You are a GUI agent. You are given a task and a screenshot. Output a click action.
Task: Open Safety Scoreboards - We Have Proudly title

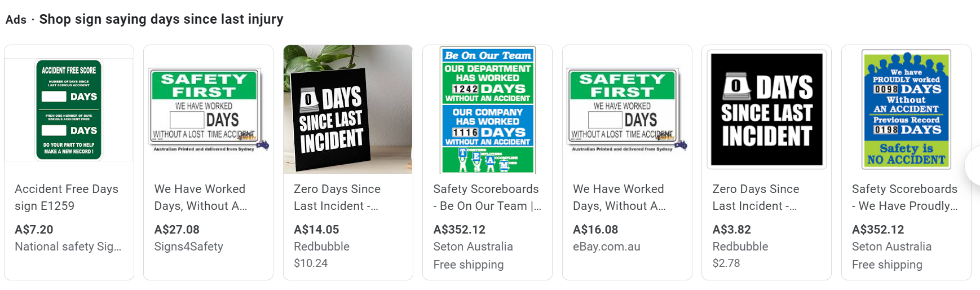click(904, 197)
